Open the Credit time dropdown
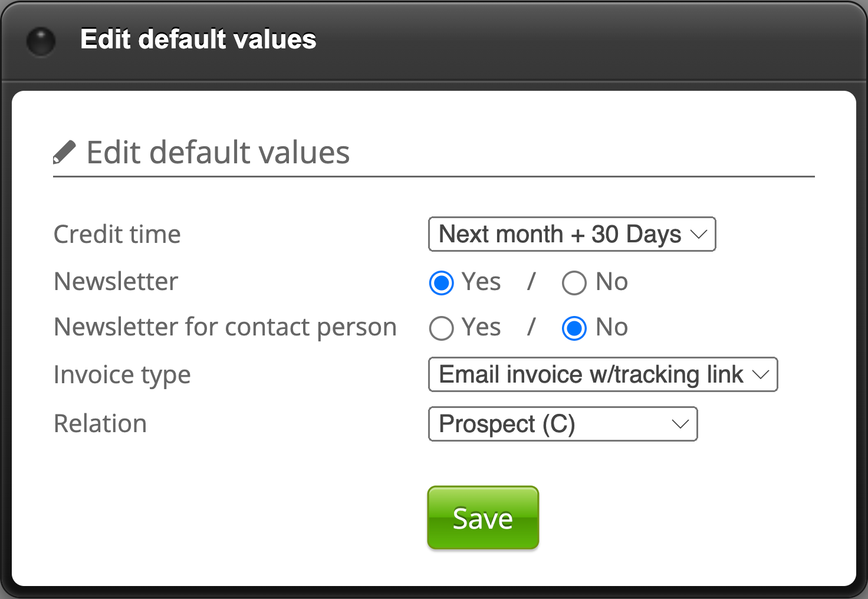Screen dimensions: 868x599 pos(571,234)
